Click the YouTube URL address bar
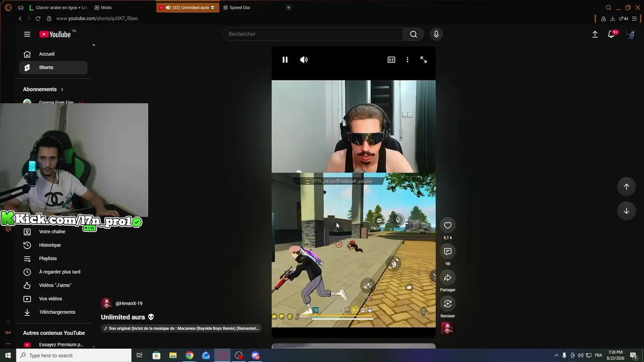 point(97,19)
